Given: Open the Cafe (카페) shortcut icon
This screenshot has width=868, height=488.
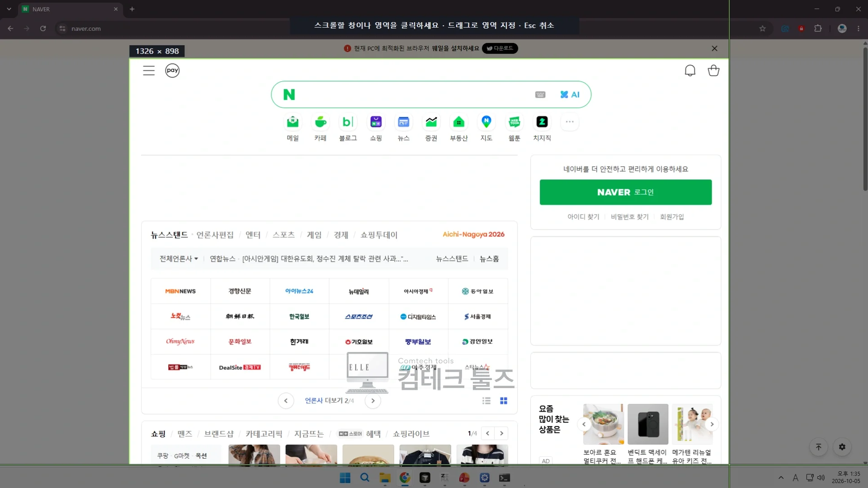Looking at the screenshot, I should (321, 122).
